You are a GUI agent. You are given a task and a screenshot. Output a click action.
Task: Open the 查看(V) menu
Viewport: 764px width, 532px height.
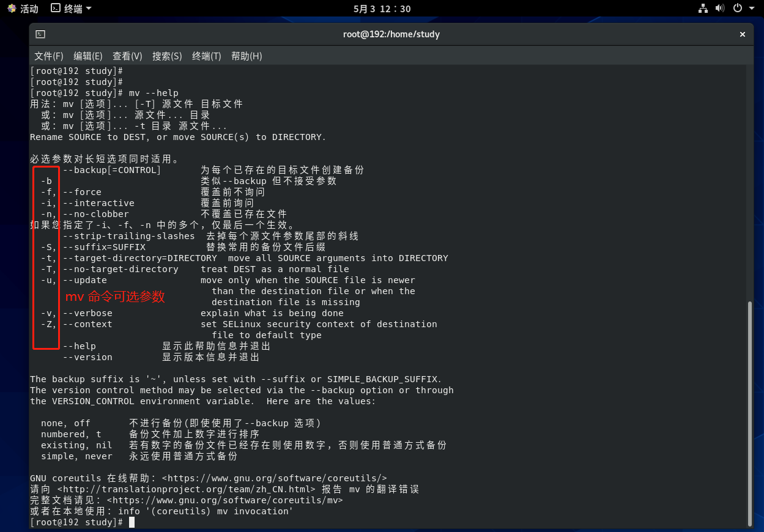(x=127, y=56)
